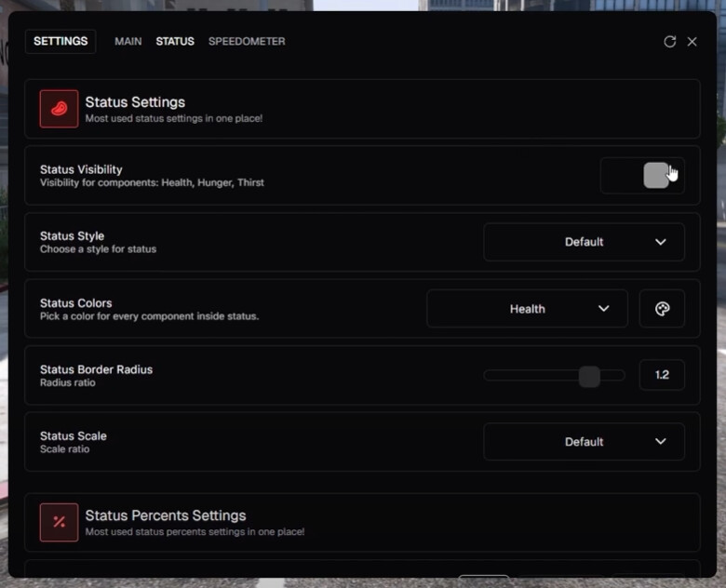Click the Status Scale label
Viewport: 726px width, 588px height.
pyautogui.click(x=74, y=436)
